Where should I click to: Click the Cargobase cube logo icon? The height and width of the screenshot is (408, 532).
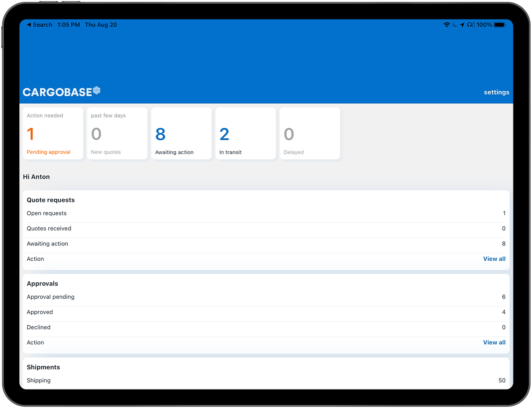click(96, 91)
